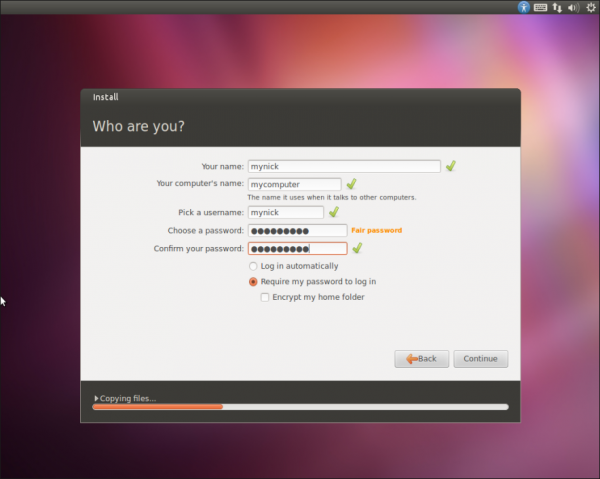The width and height of the screenshot is (600, 479).
Task: Go Back to the previous install step
Action: pos(421,358)
